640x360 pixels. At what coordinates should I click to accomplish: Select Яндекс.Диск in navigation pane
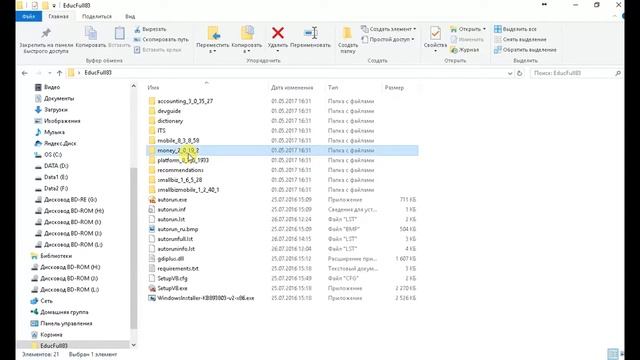point(60,143)
